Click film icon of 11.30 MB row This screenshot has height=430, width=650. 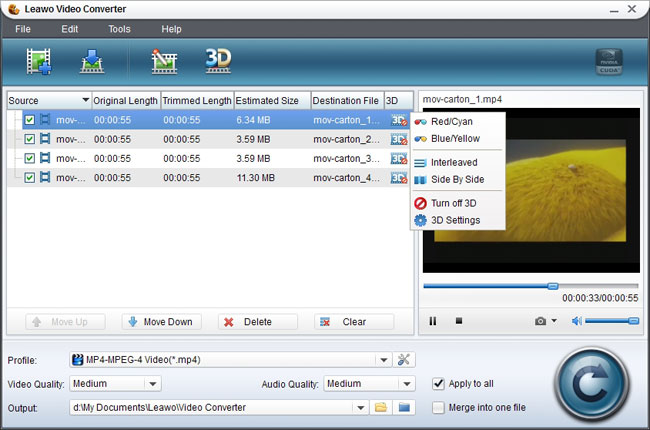point(45,177)
